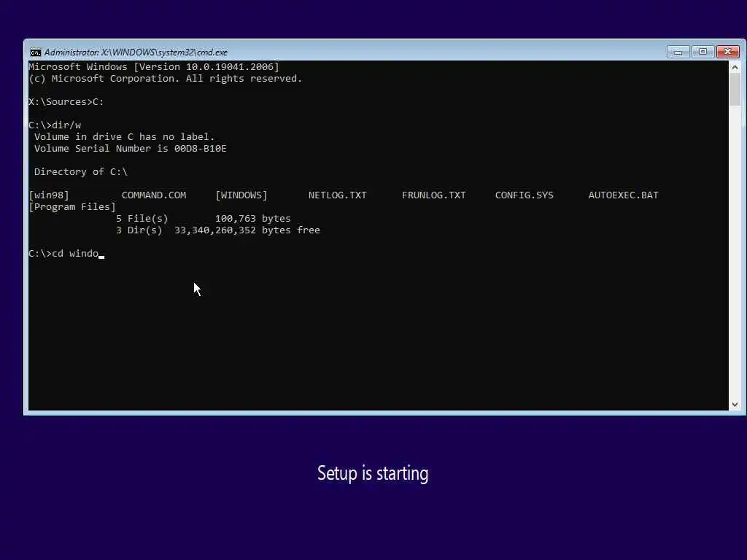Click the Microsoft Windows version line
Screen dimensions: 747x560
point(153,66)
